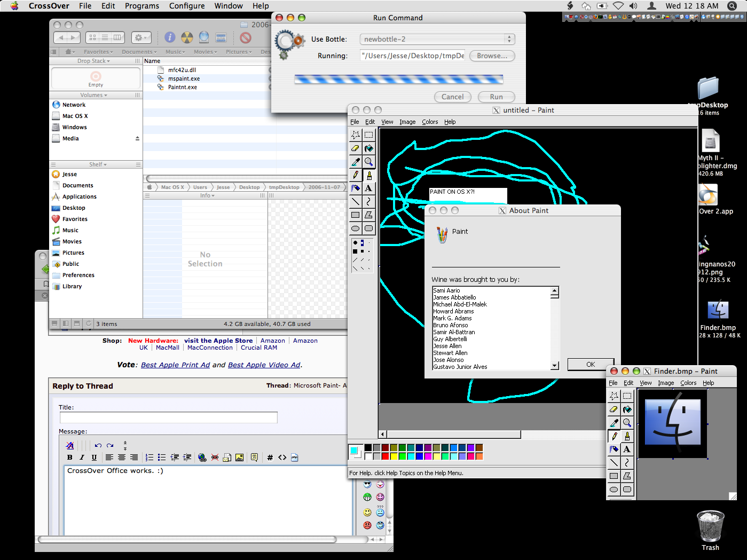Select the Airbrush tool in untitled Paint
Screen dimensions: 747x560
(x=356, y=188)
